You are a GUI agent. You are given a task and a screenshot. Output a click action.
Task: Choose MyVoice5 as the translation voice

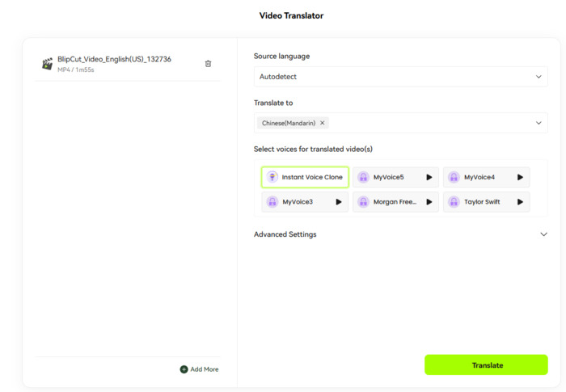click(x=388, y=177)
